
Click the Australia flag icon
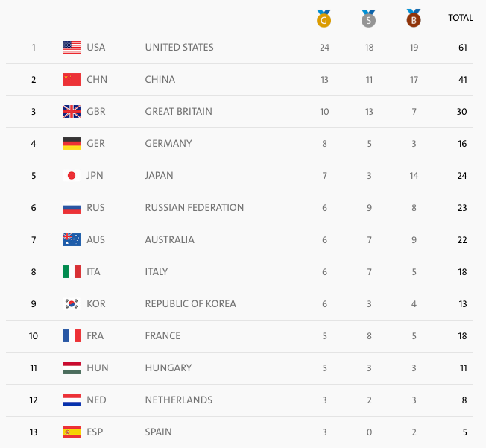coord(72,240)
